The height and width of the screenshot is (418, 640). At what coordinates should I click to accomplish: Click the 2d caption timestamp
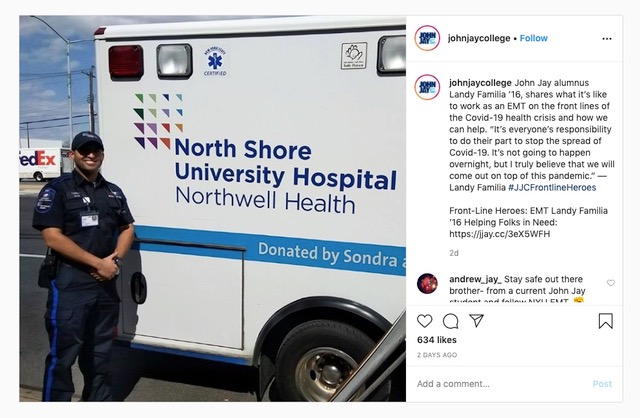[454, 253]
